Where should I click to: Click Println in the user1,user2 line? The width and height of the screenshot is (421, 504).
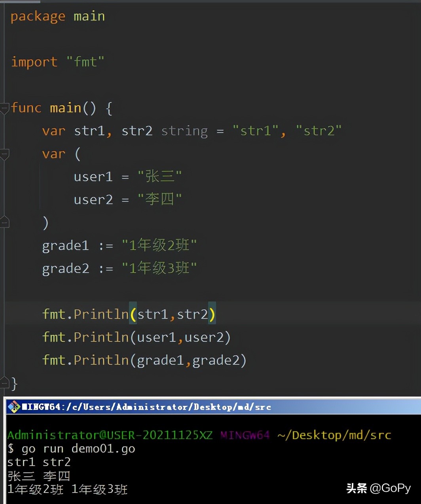pos(101,337)
